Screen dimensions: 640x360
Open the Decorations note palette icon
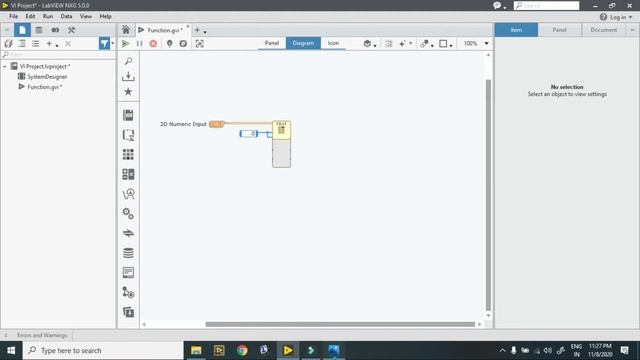click(x=128, y=272)
